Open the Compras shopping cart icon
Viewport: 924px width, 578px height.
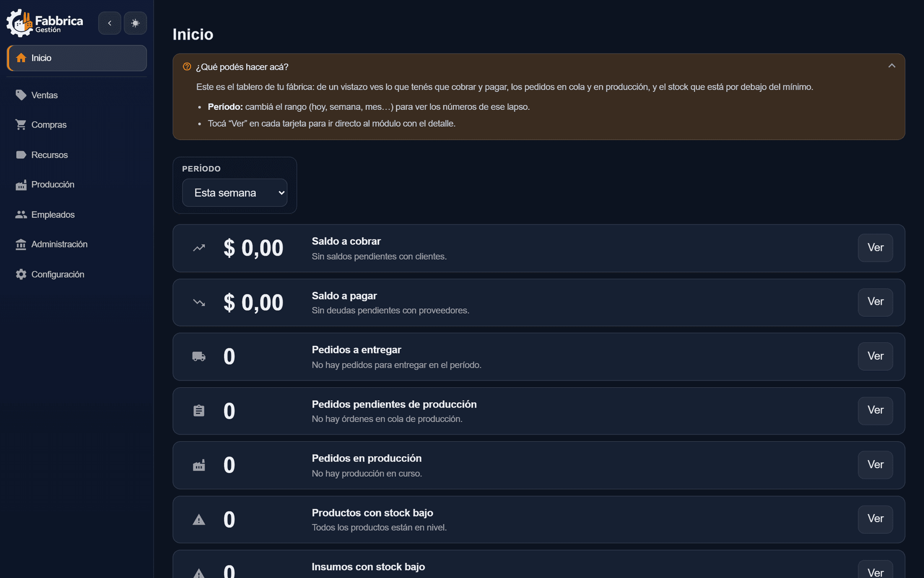pos(21,125)
